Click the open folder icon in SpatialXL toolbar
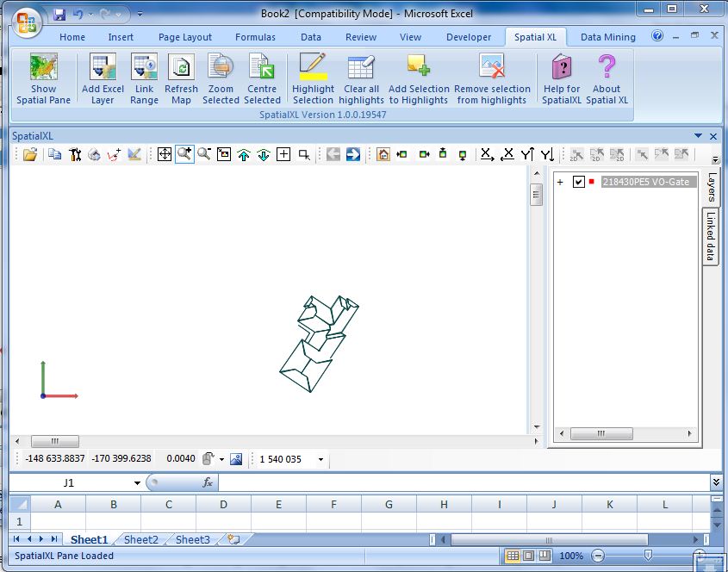The height and width of the screenshot is (572, 728). (30, 154)
